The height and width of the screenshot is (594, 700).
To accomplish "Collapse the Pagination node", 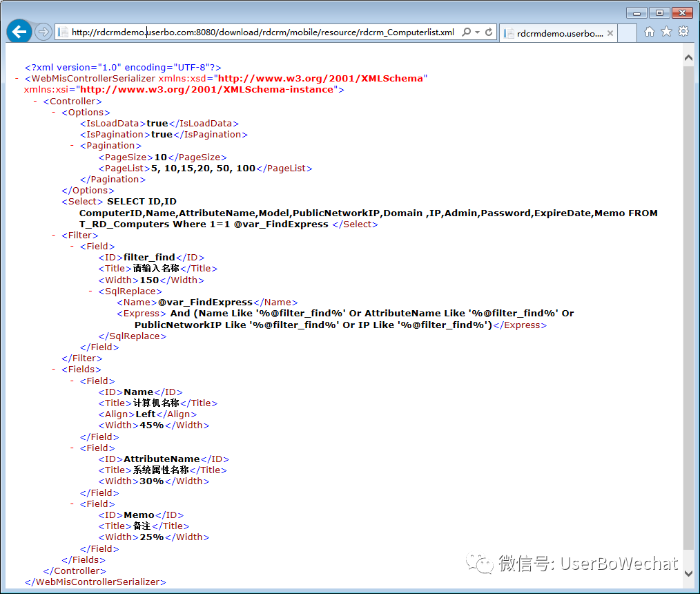I will [x=72, y=146].
